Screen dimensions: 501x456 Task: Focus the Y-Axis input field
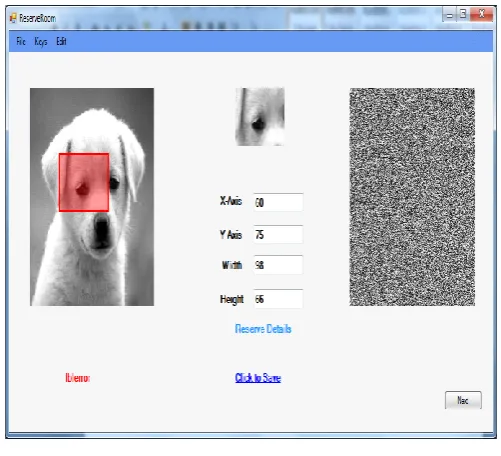coord(278,234)
